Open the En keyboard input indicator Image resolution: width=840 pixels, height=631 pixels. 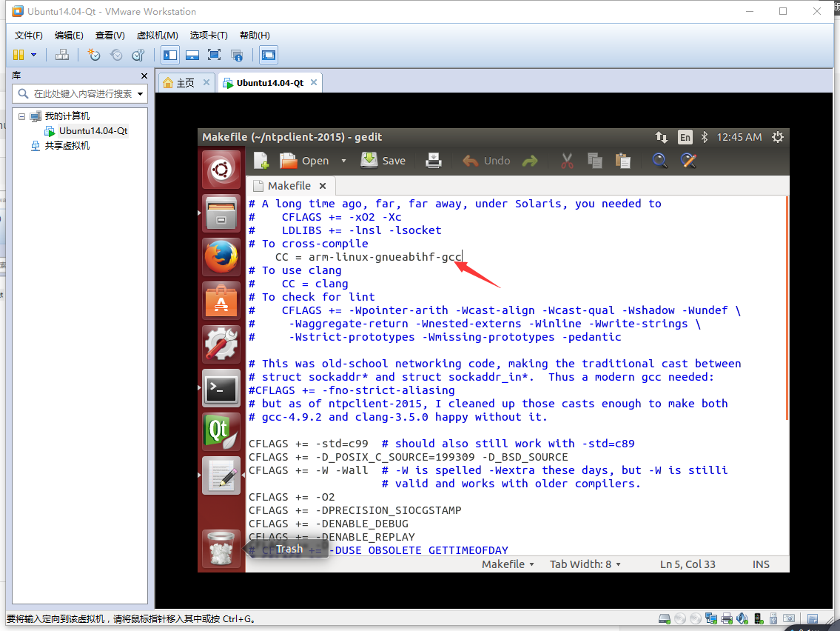(x=685, y=137)
